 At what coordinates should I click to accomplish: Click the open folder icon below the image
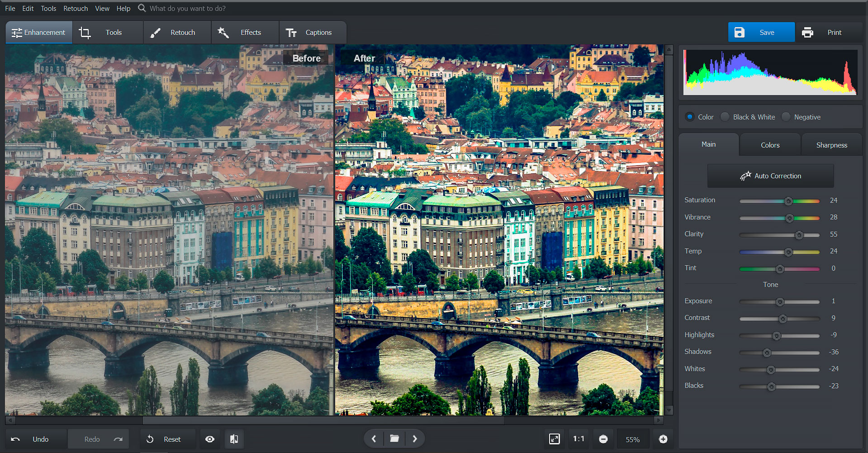click(x=394, y=438)
